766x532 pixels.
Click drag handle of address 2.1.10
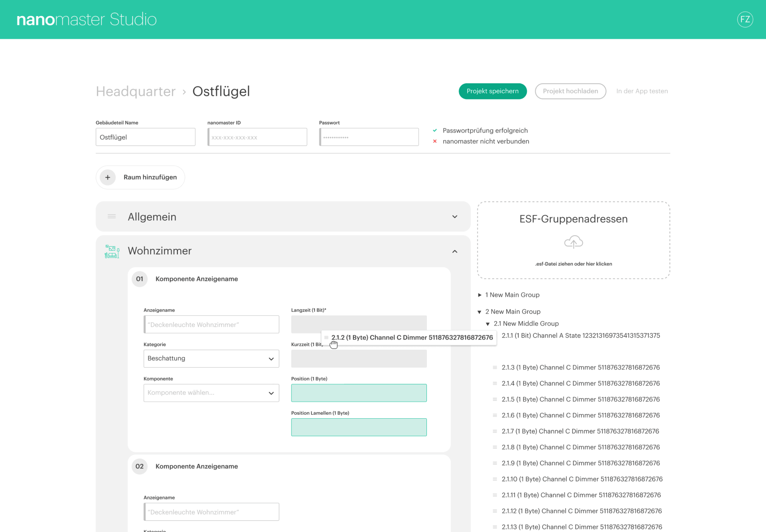495,479
